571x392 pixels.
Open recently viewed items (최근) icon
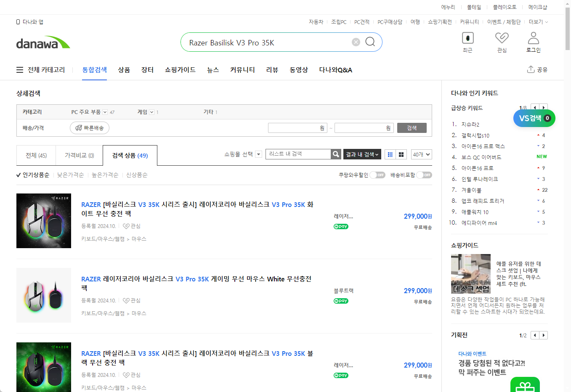click(467, 38)
